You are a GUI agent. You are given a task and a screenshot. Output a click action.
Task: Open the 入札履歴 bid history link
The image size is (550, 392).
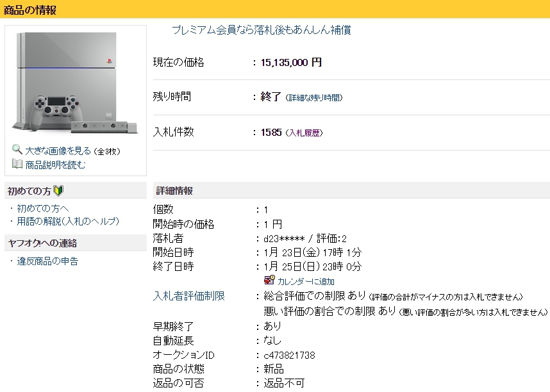coord(304,133)
